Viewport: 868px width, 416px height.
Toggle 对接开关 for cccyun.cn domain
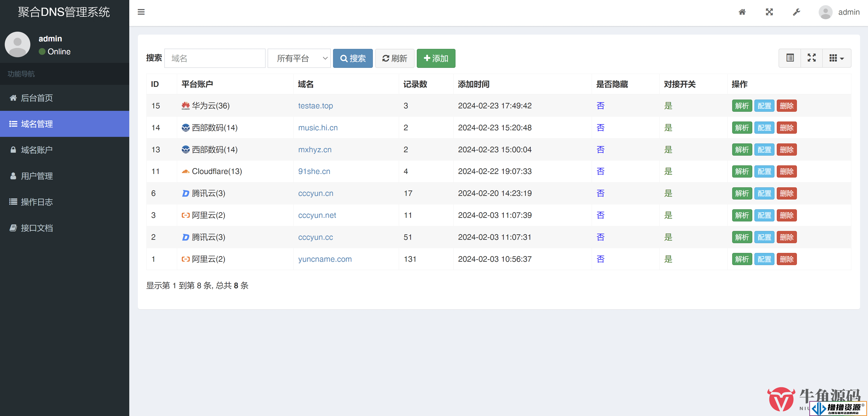tap(669, 193)
